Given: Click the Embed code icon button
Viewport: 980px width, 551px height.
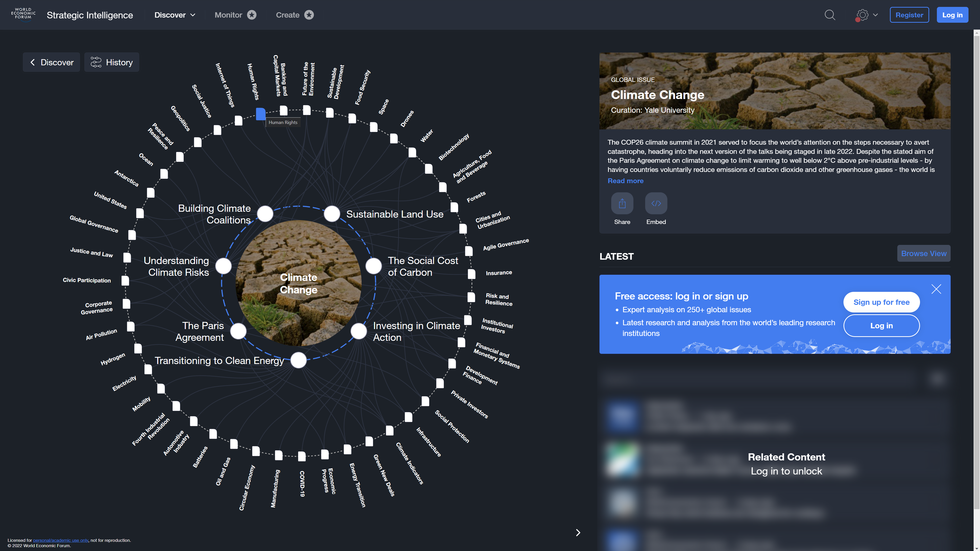Looking at the screenshot, I should coord(656,204).
